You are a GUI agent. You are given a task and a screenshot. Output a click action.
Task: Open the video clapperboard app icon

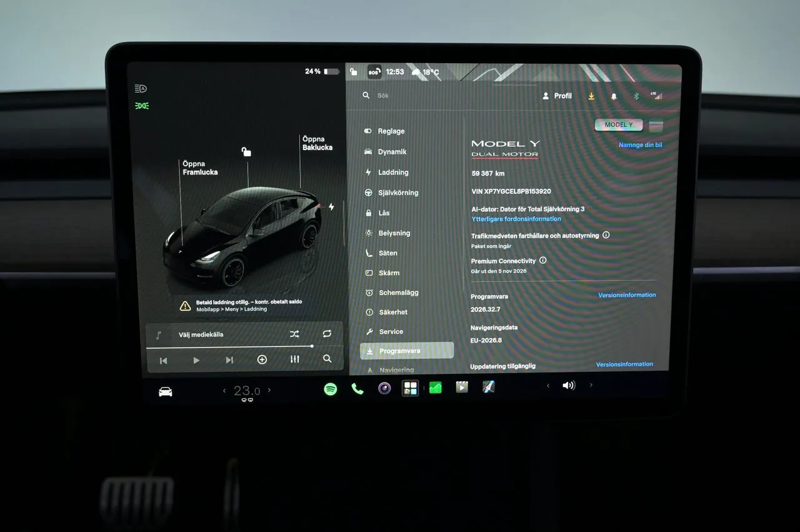coord(462,387)
